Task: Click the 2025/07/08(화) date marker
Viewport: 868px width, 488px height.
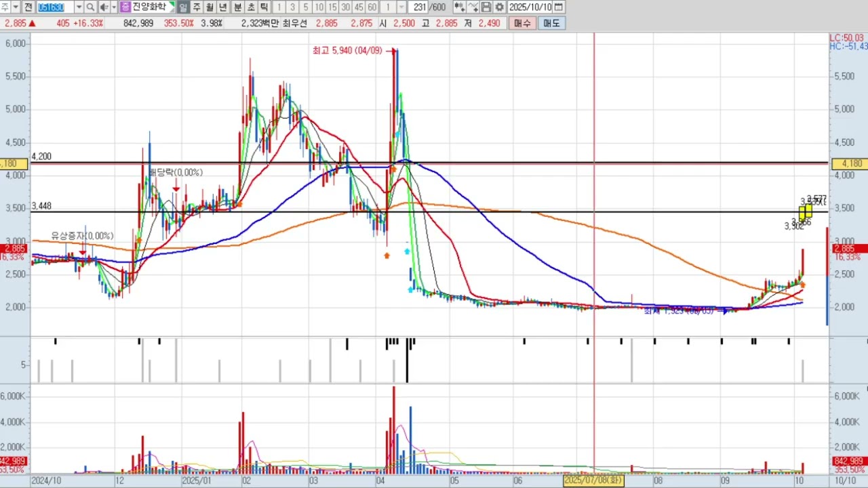Action: [x=594, y=481]
